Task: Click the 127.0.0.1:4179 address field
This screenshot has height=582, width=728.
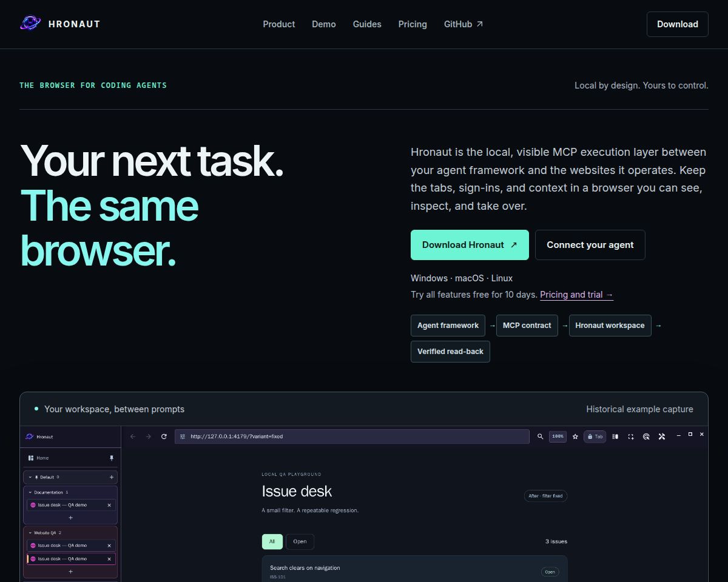Action: pyautogui.click(x=352, y=436)
